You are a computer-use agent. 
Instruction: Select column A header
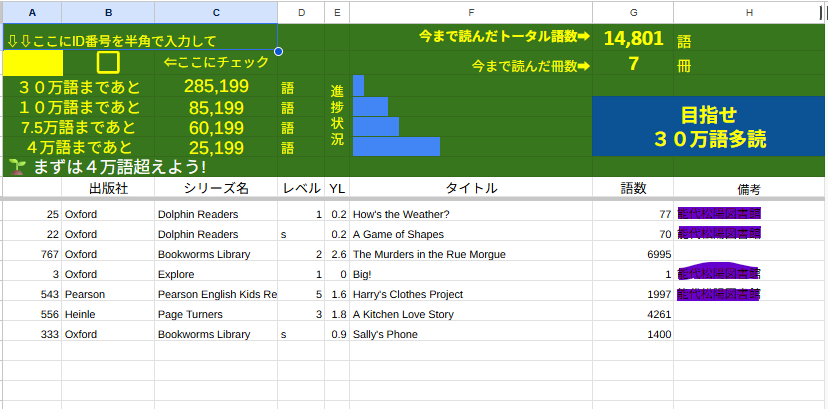pos(32,12)
